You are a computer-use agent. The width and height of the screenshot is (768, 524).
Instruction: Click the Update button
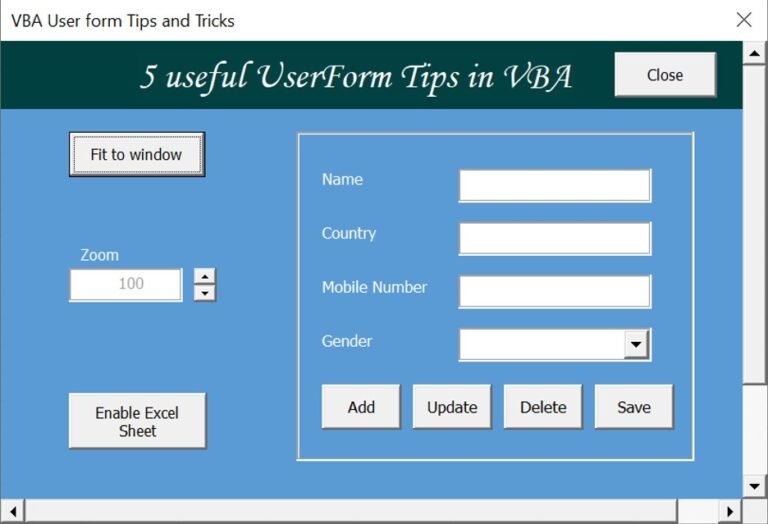pyautogui.click(x=452, y=407)
